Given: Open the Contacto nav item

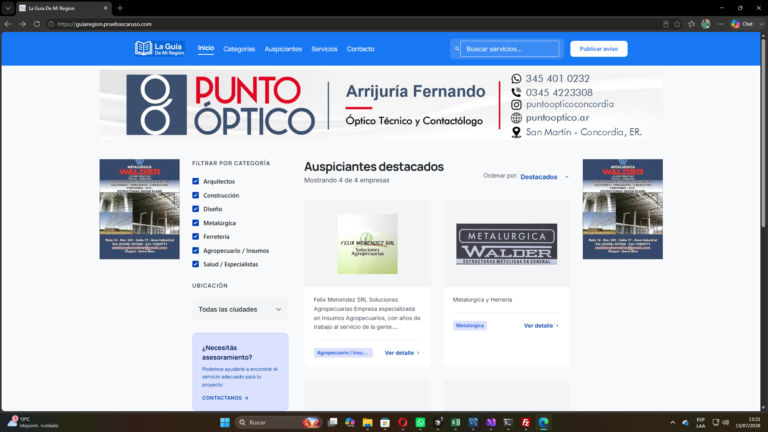Looking at the screenshot, I should (x=360, y=49).
